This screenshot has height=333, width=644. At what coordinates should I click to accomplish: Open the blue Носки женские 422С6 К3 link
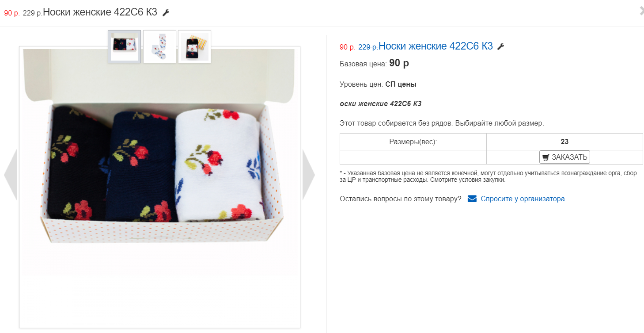pyautogui.click(x=436, y=46)
